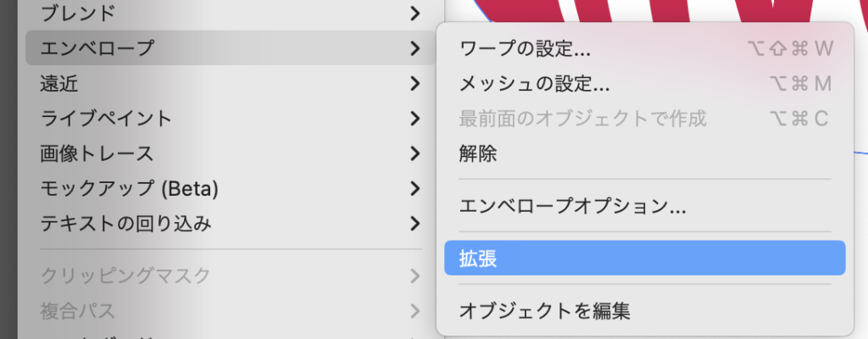
Task: Click the ライブペイント menu entry
Action: coord(106,119)
